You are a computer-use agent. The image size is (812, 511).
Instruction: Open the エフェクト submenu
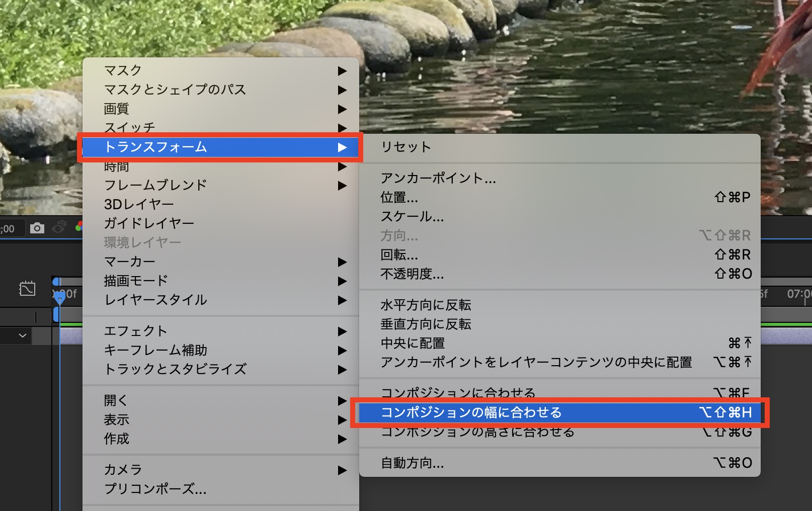(221, 331)
